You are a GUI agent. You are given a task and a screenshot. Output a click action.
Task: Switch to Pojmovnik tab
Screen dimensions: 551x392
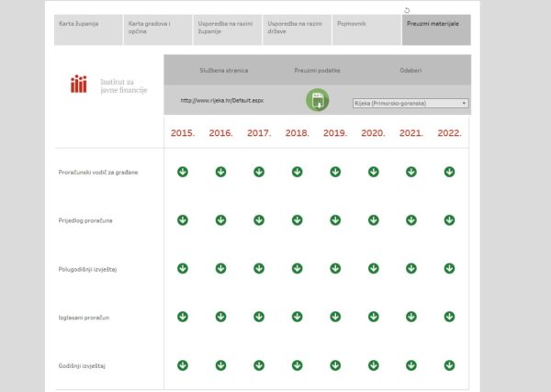click(x=366, y=30)
